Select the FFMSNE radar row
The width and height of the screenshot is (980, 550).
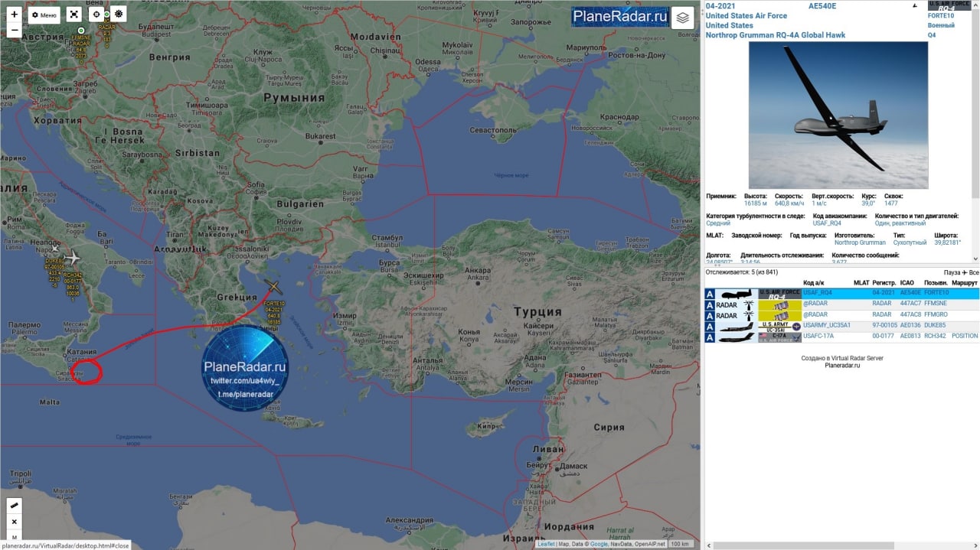[x=841, y=304]
